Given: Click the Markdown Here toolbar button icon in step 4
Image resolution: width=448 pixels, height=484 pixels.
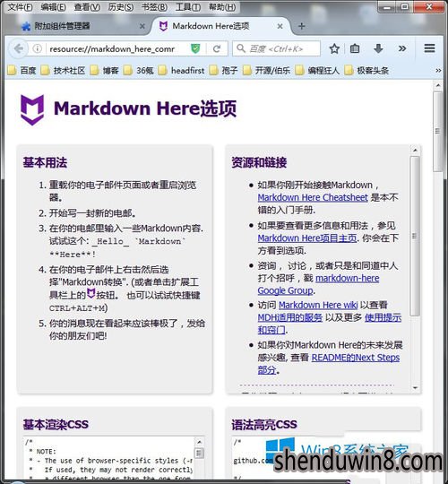Looking at the screenshot, I should (90, 293).
